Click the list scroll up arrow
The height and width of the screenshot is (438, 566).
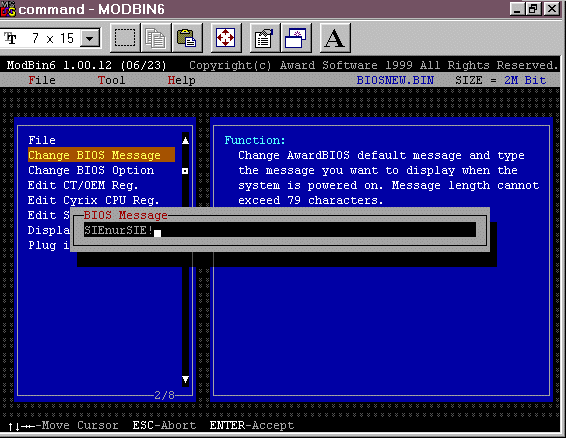[186, 140]
